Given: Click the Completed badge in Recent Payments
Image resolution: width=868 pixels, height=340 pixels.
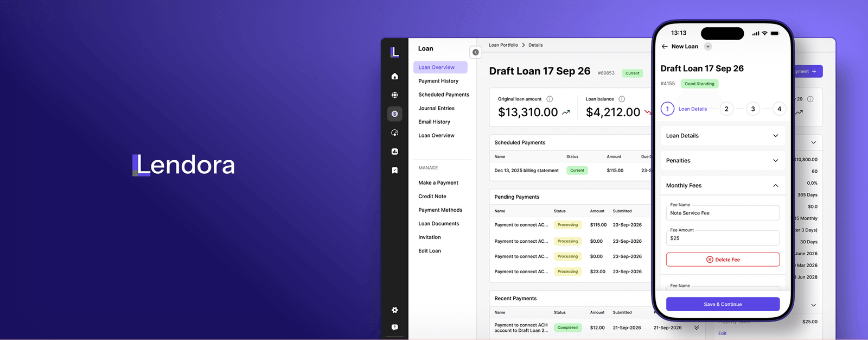Looking at the screenshot, I should (567, 328).
